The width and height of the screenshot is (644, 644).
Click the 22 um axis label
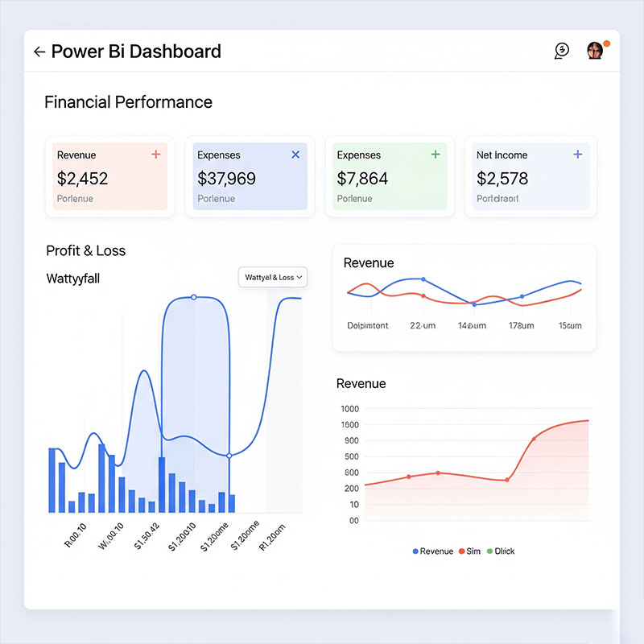tap(423, 326)
